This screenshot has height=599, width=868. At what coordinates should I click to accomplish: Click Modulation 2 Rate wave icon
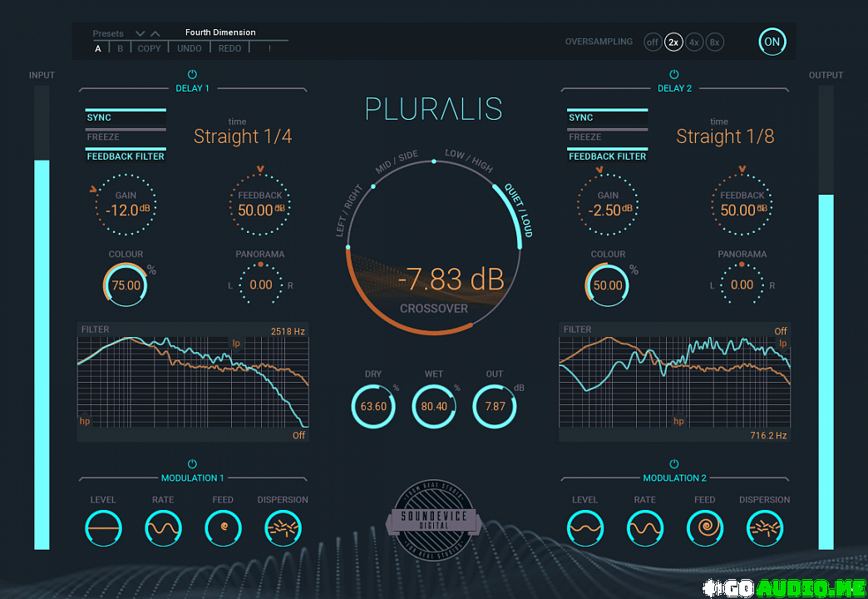[645, 528]
